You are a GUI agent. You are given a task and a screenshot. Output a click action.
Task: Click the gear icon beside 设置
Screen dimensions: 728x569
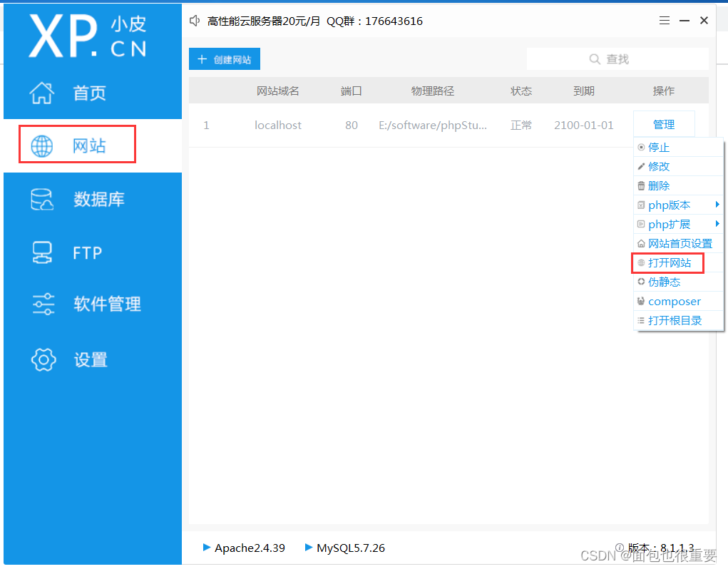[x=43, y=360]
